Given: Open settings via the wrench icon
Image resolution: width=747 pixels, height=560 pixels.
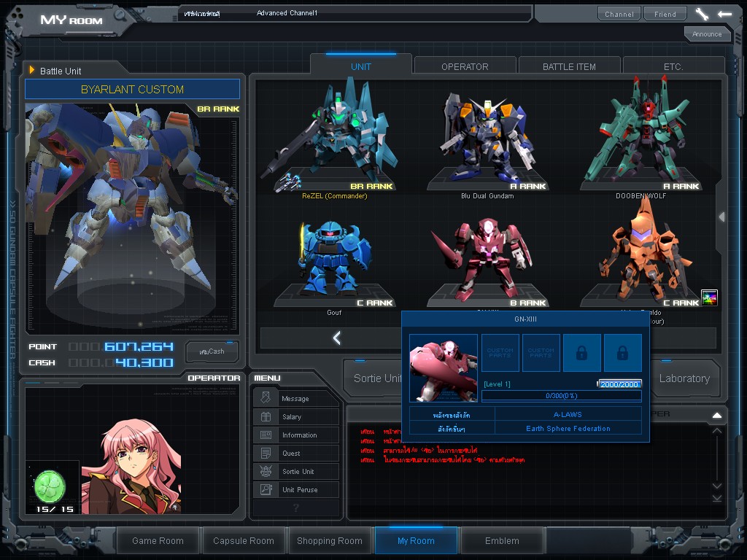Looking at the screenshot, I should pos(702,14).
